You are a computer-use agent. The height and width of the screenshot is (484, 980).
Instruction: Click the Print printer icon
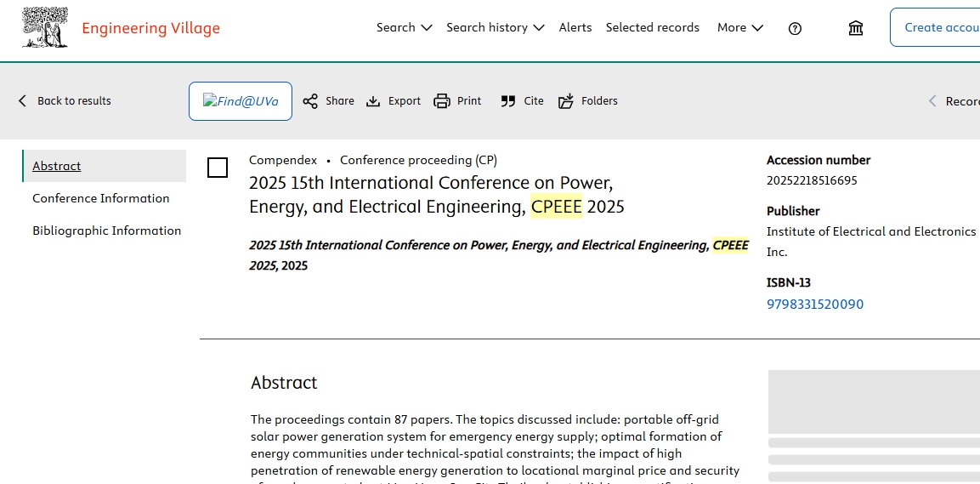pos(442,101)
